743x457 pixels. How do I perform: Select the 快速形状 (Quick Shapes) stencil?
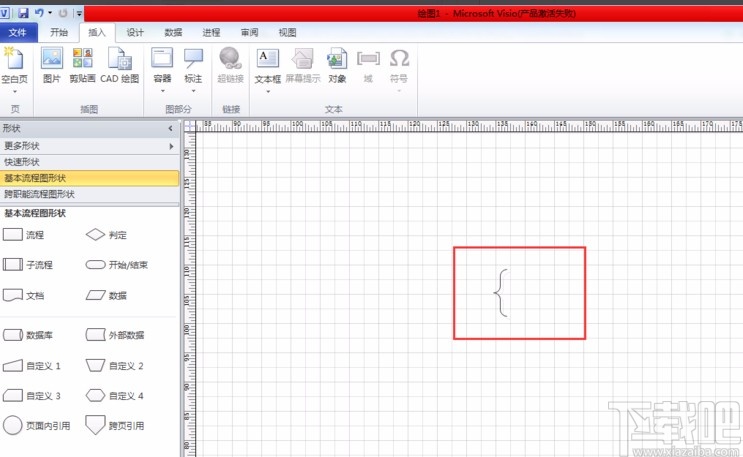click(x=90, y=162)
